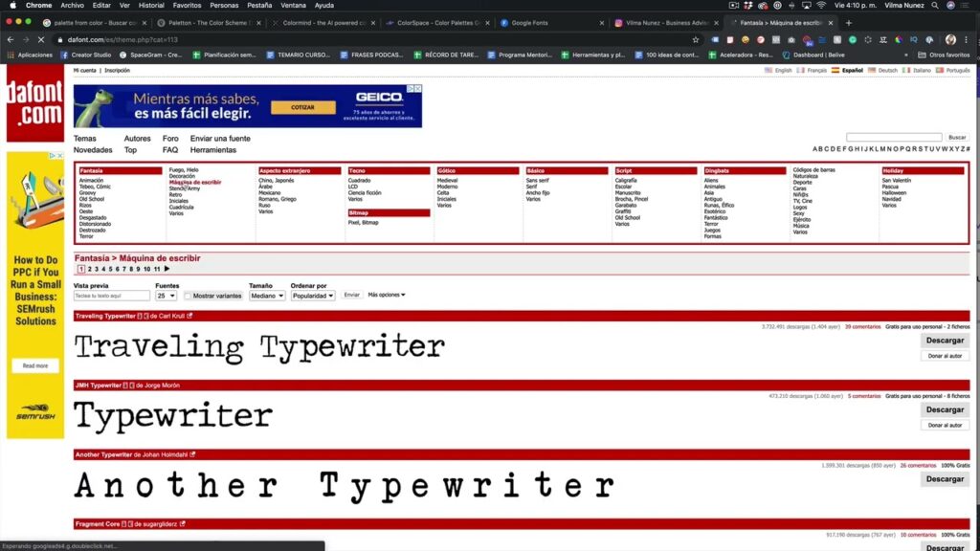Click the next page arrow in pagination
Image resolution: width=980 pixels, height=551 pixels.
pos(167,270)
